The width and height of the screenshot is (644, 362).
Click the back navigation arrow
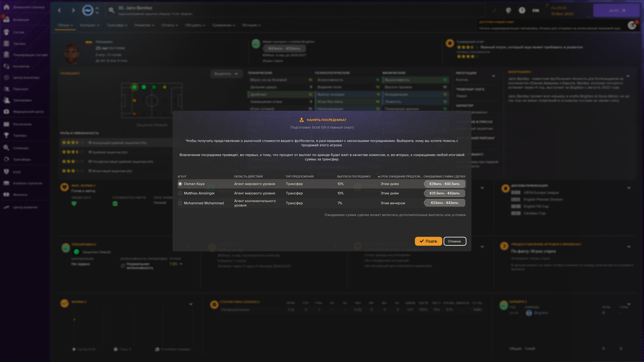59,10
